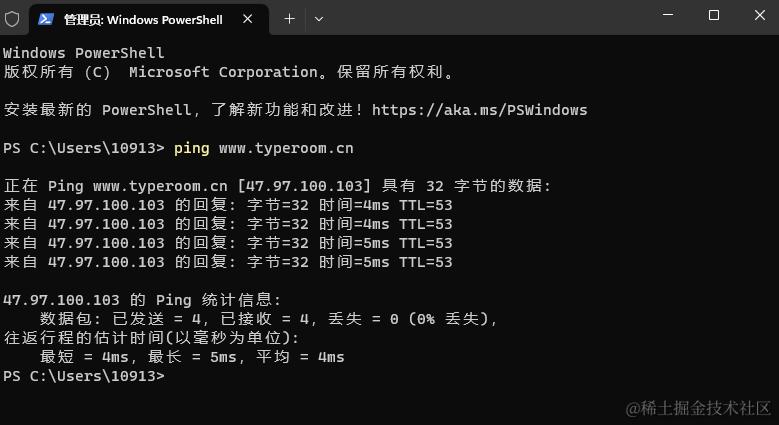This screenshot has width=779, height=425.
Task: Click empty title bar area beside tabs
Action: (x=480, y=18)
